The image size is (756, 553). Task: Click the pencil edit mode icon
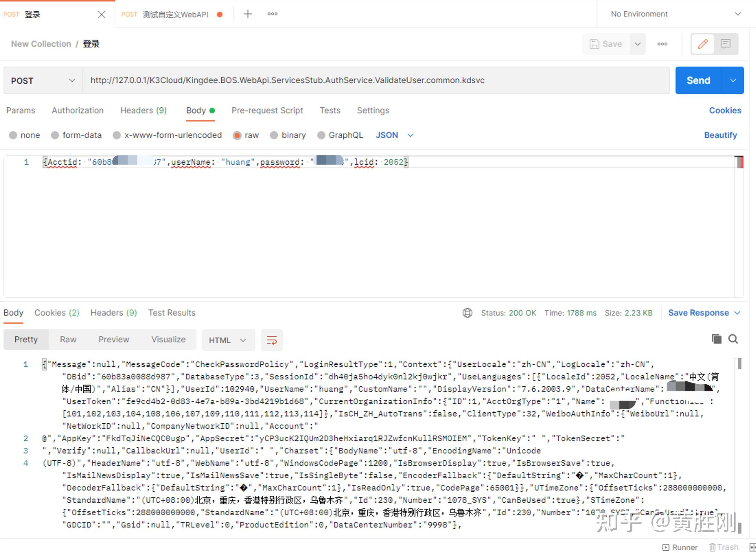coord(702,44)
